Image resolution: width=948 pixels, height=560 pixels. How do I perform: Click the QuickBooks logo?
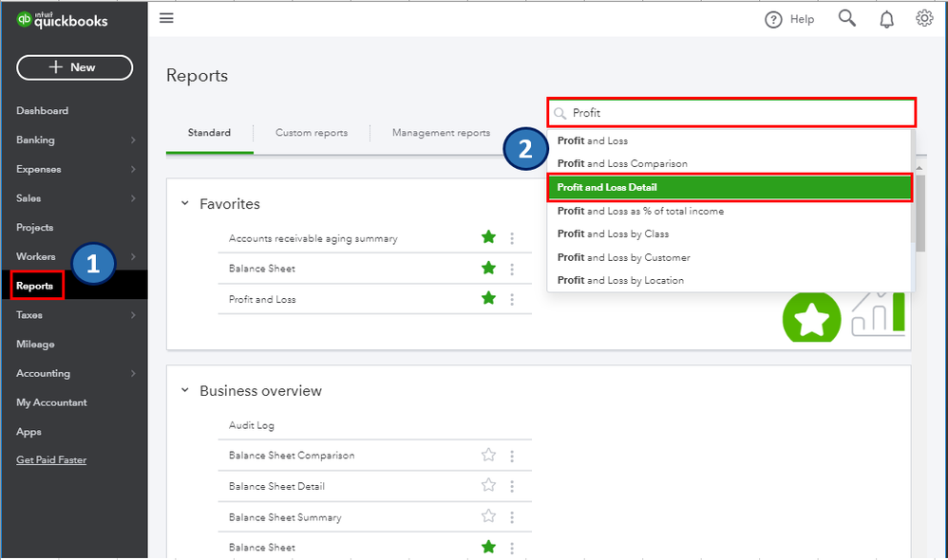[63, 20]
